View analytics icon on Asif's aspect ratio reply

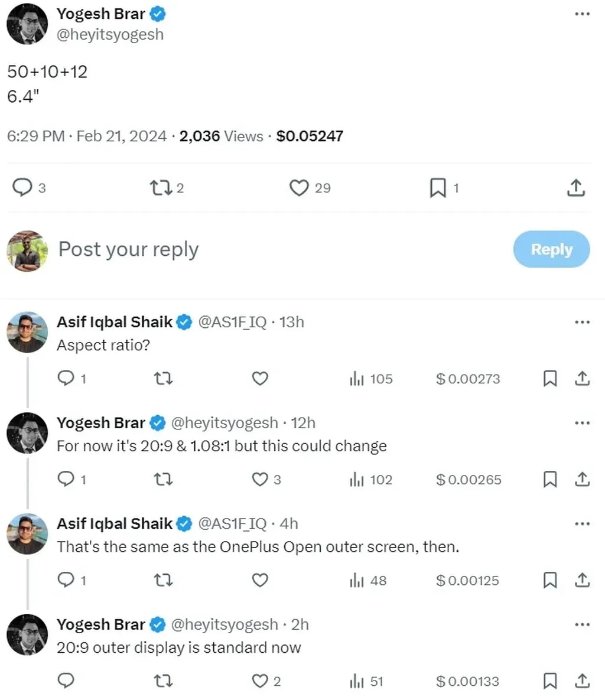[x=357, y=379]
